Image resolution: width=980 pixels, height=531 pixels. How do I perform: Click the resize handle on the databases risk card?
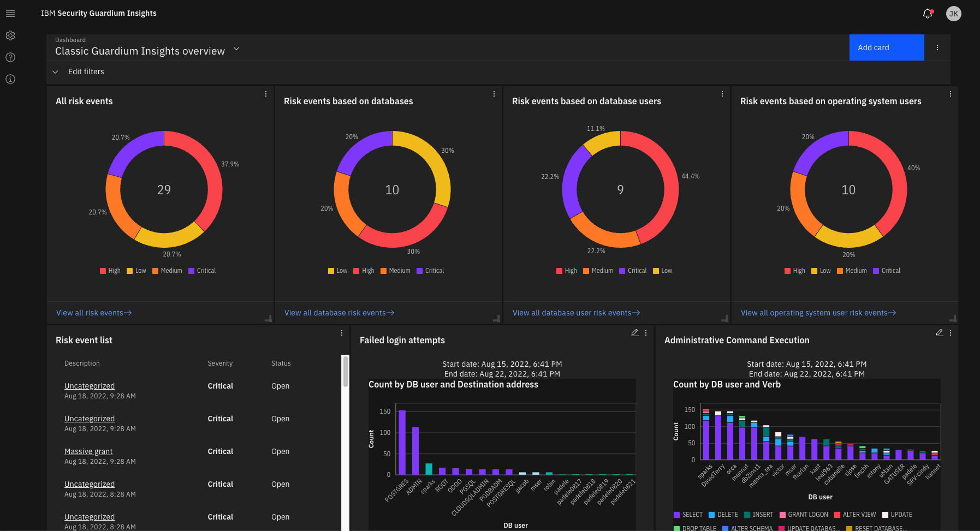[x=497, y=318]
